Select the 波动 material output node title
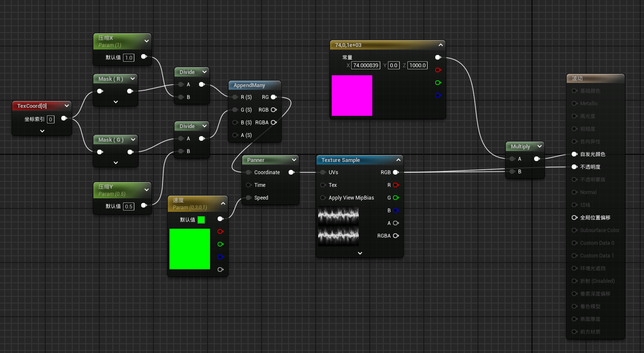The height and width of the screenshot is (353, 644). tap(577, 78)
